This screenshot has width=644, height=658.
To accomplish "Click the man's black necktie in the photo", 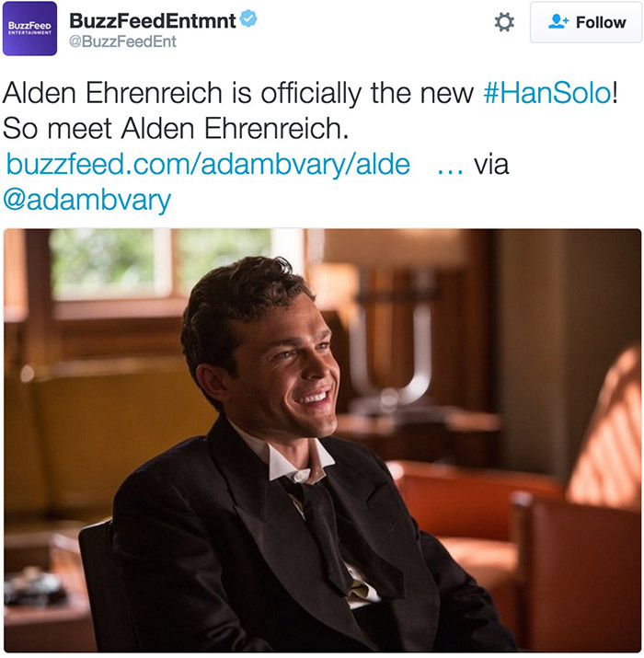I will click(x=324, y=531).
